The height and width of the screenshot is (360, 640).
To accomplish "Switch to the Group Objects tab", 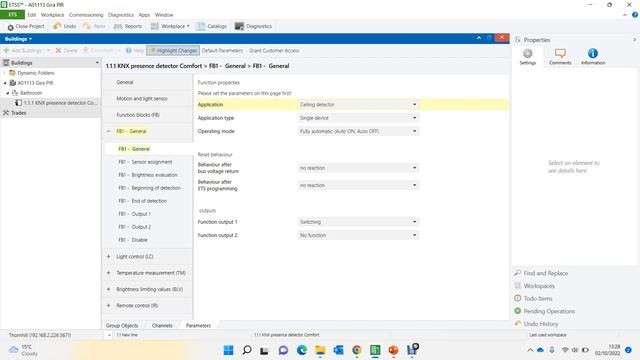I will point(122,326).
